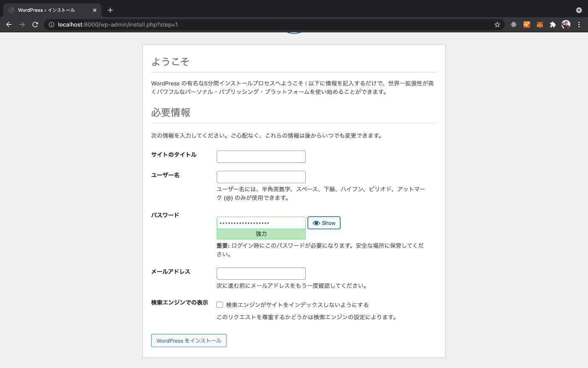Image resolution: width=588 pixels, height=368 pixels.
Task: Reveal the password using the Show toggle
Action: click(x=324, y=222)
